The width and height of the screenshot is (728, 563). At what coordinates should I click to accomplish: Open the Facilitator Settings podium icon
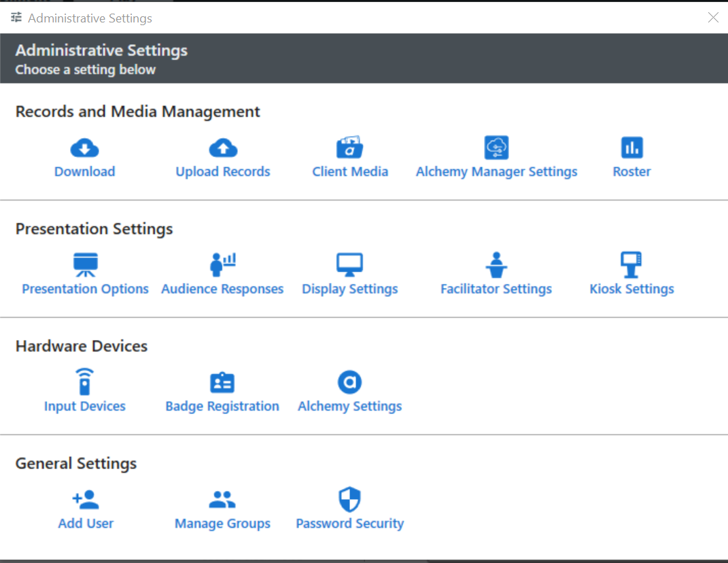(x=496, y=265)
